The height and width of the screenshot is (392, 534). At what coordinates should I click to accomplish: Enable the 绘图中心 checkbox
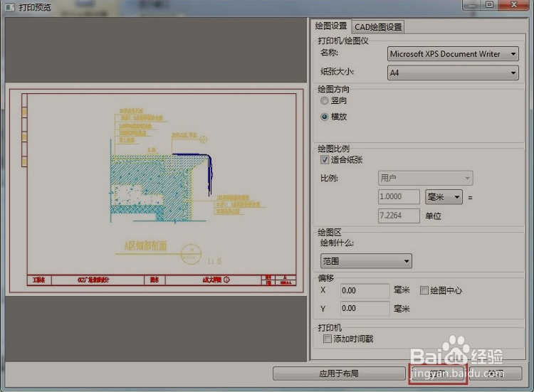point(424,290)
